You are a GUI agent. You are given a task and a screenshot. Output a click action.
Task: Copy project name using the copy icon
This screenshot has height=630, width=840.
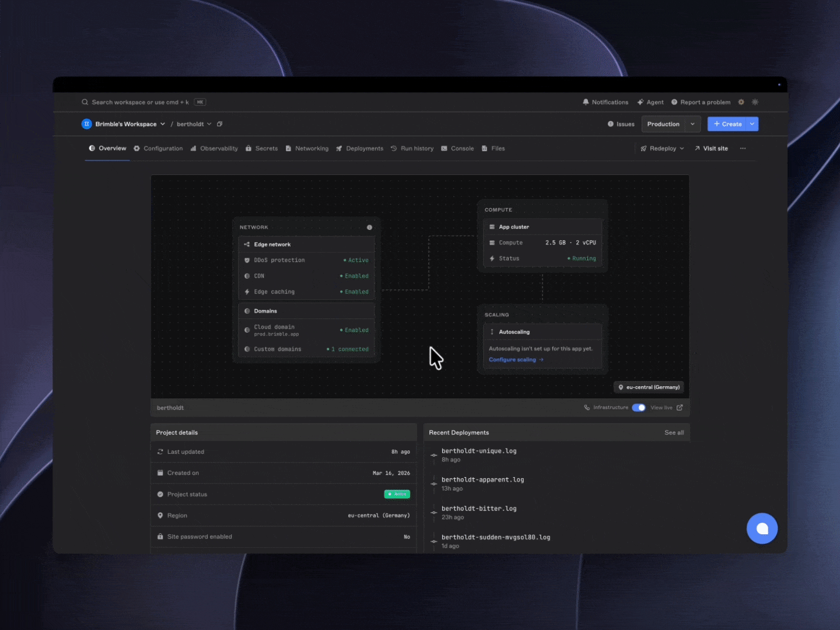click(x=220, y=124)
